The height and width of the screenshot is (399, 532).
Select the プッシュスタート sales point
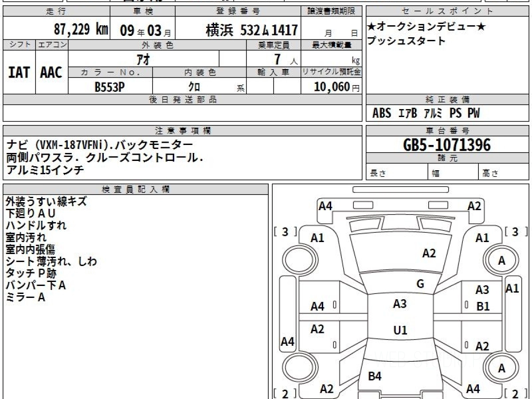click(x=406, y=41)
